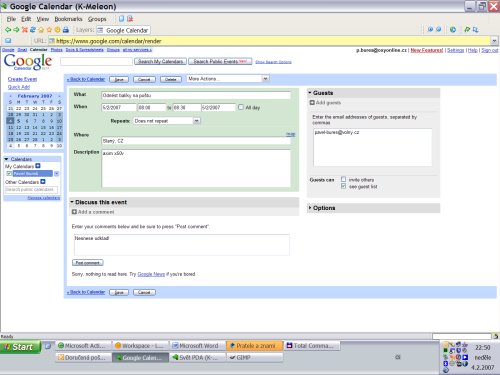Image resolution: width=500 pixels, height=375 pixels.
Task: Open the Edit menu
Action: [x=26, y=19]
